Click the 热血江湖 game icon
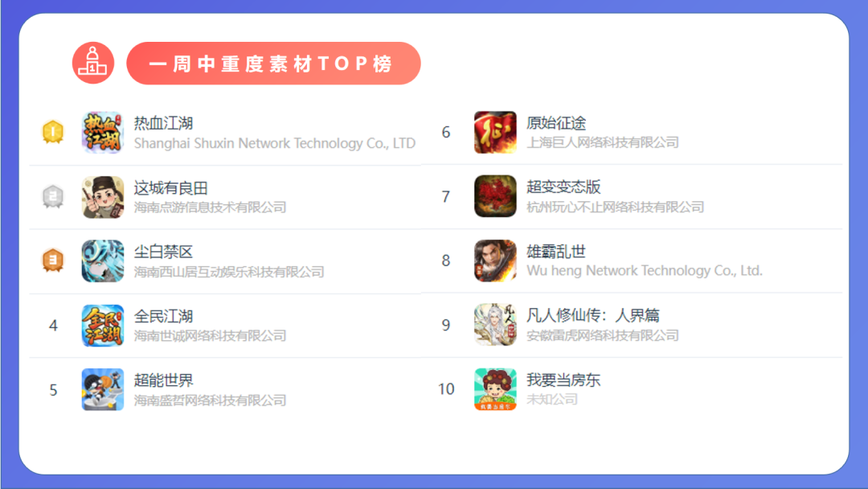The height and width of the screenshot is (489, 868). 102,133
